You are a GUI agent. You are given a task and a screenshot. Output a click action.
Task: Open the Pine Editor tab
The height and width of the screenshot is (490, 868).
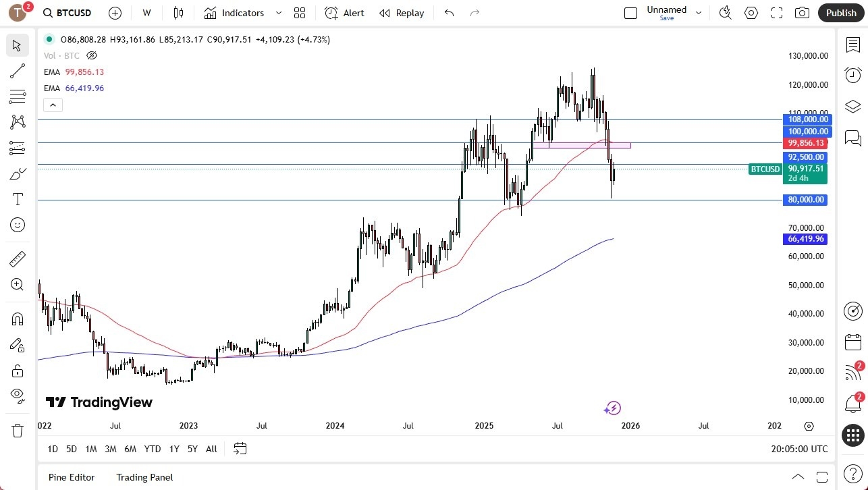click(72, 477)
